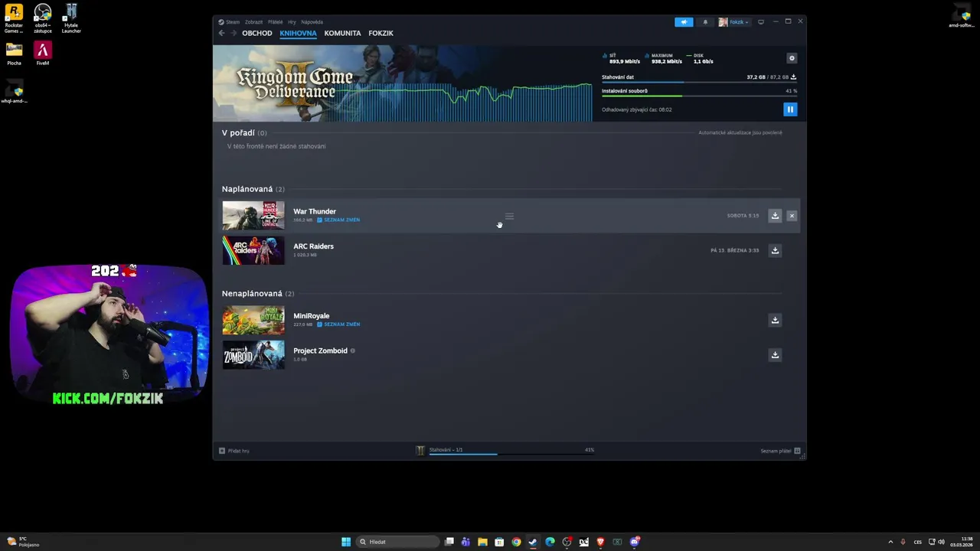Go forward with the navigation arrow

[x=234, y=33]
